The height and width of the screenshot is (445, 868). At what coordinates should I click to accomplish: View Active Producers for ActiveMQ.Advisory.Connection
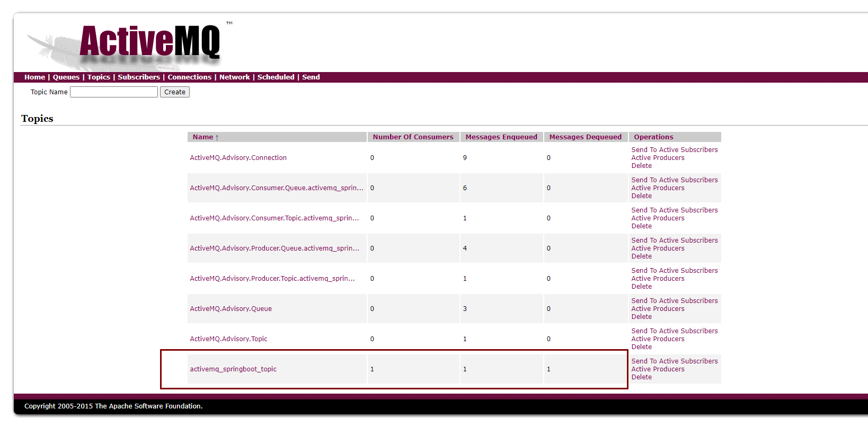[x=658, y=158]
